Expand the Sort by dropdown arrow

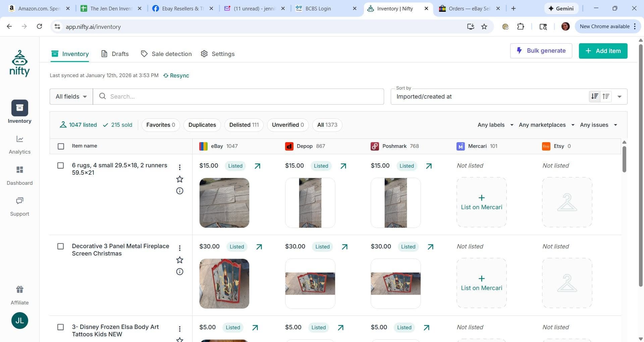(x=620, y=97)
